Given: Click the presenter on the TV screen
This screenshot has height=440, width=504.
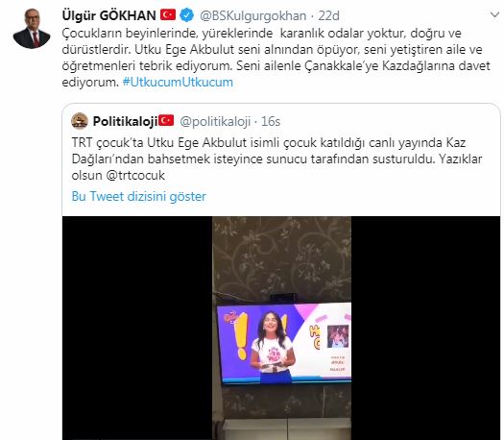Looking at the screenshot, I should pos(273,347).
